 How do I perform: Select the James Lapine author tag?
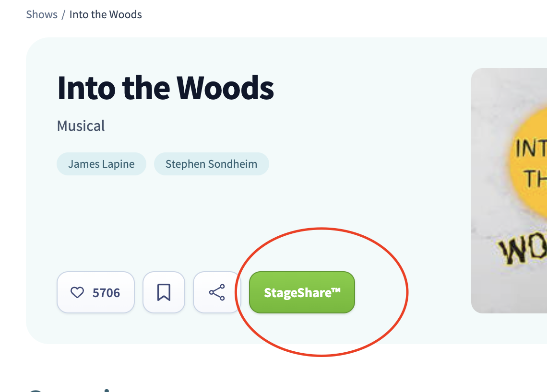[x=101, y=164]
